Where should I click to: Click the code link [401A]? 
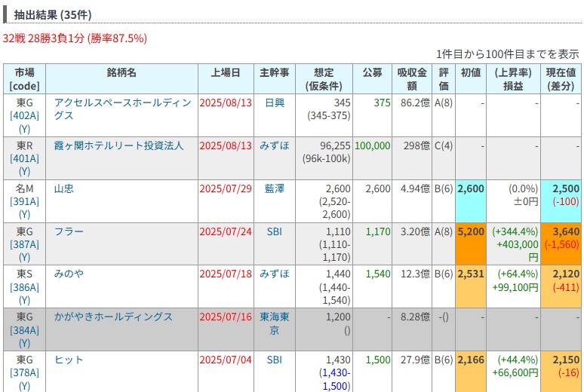coord(24,158)
